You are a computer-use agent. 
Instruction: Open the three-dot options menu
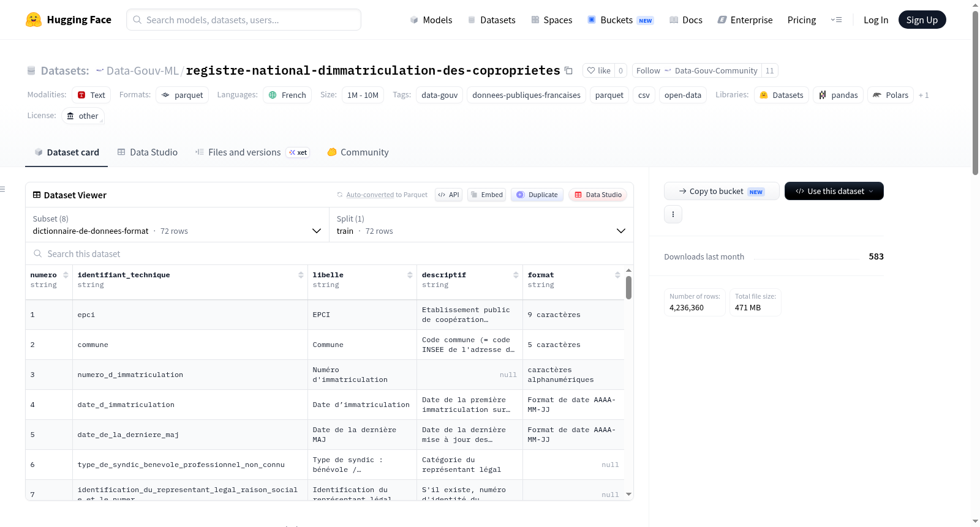673,214
